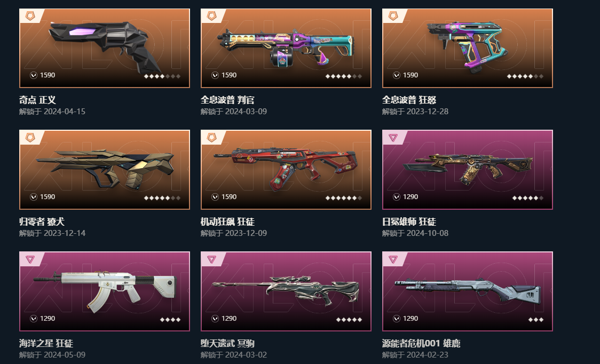This screenshot has width=600, height=364.
Task: Click the 日冕雄师 狂徒 gold rifle card
Action: point(467,170)
